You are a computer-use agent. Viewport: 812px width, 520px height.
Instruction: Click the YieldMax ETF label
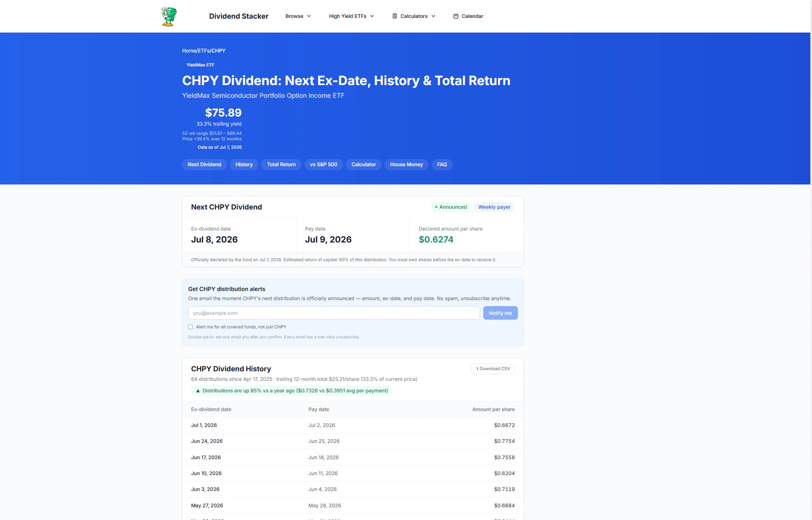[200, 65]
